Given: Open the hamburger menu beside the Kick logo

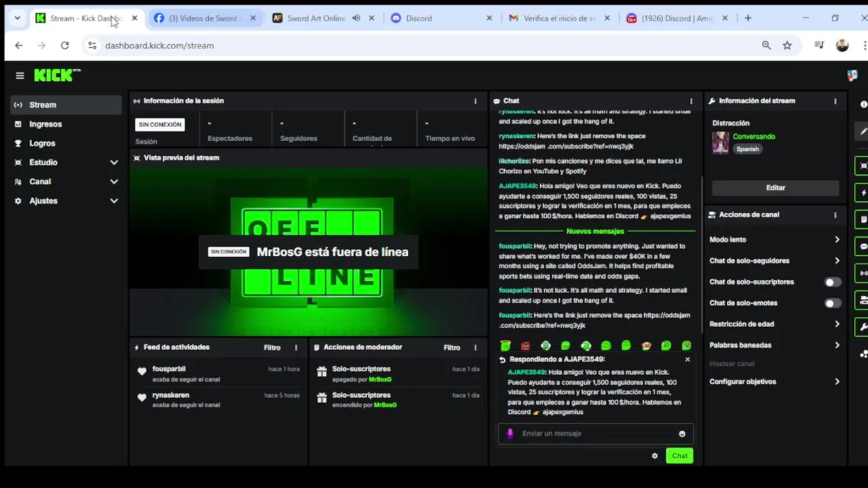Looking at the screenshot, I should (x=20, y=76).
